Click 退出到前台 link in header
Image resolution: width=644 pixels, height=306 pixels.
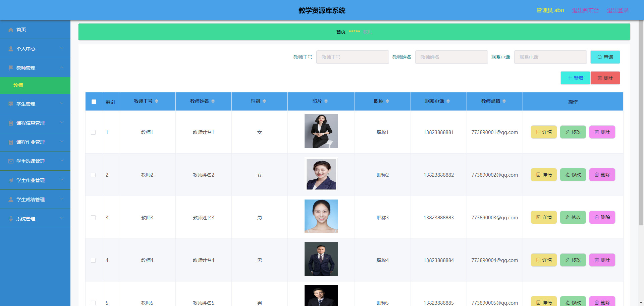585,10
